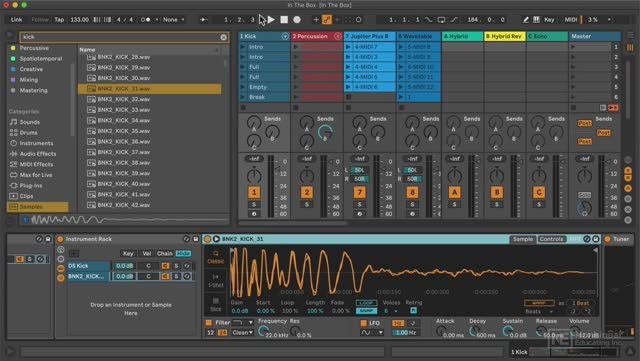Screen dimensions: 640x361
Task: Click Send B knob on Percussion track
Action: tap(325, 131)
